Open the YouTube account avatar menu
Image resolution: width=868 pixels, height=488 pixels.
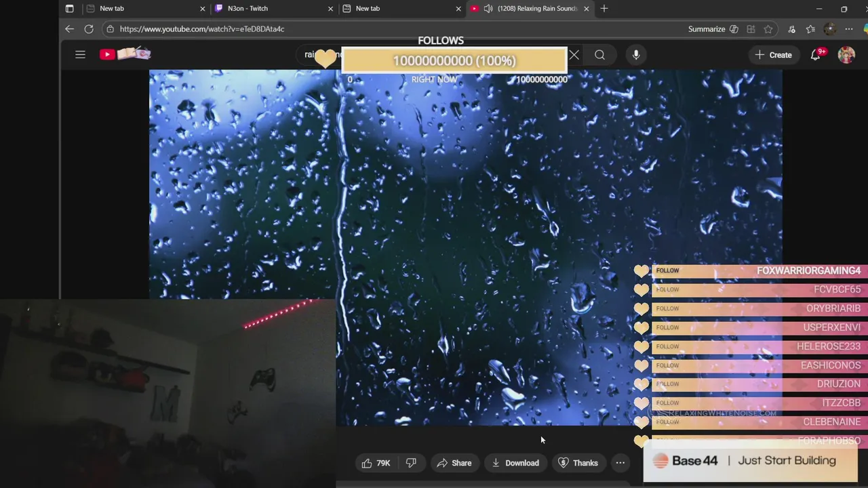(846, 55)
